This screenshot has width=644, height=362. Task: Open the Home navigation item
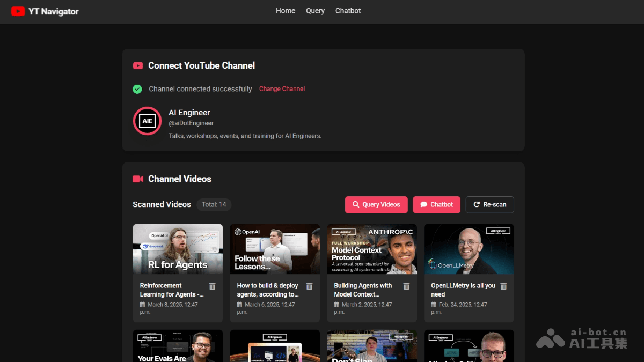coord(286,11)
